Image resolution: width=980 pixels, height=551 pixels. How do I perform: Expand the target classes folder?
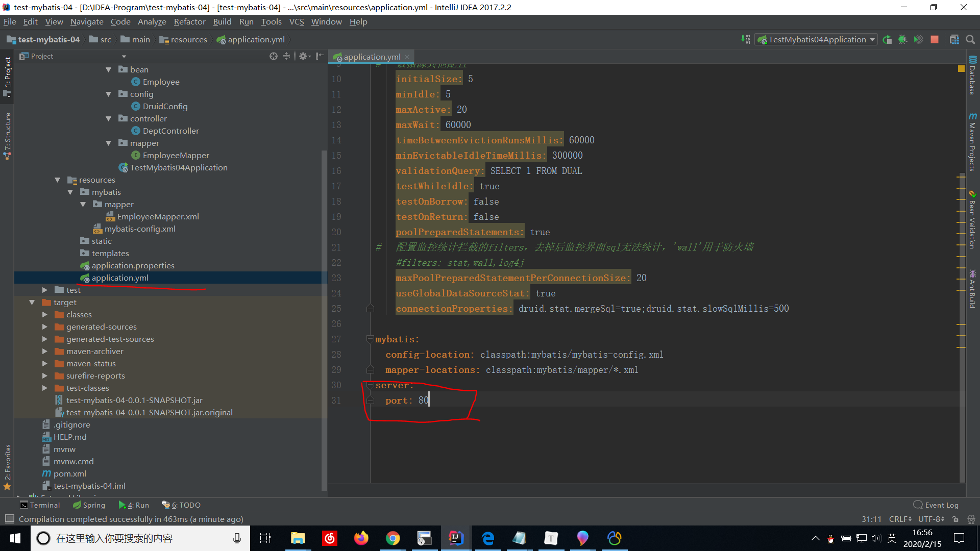pos(45,314)
